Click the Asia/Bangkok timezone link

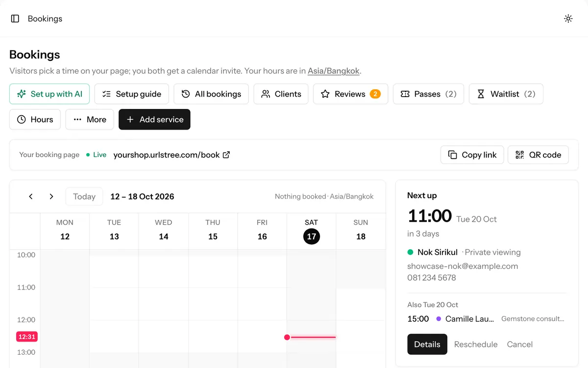pos(333,71)
